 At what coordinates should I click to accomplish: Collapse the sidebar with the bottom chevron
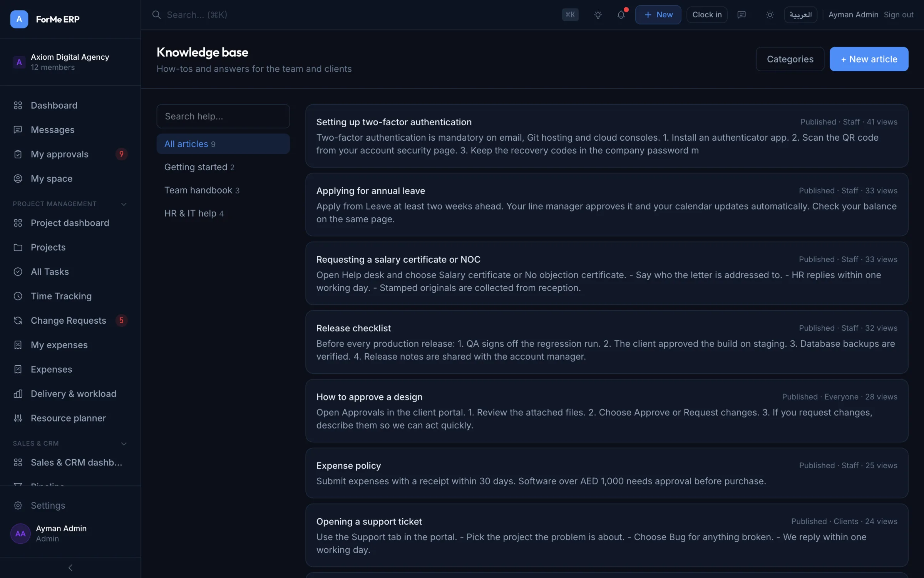(x=70, y=568)
